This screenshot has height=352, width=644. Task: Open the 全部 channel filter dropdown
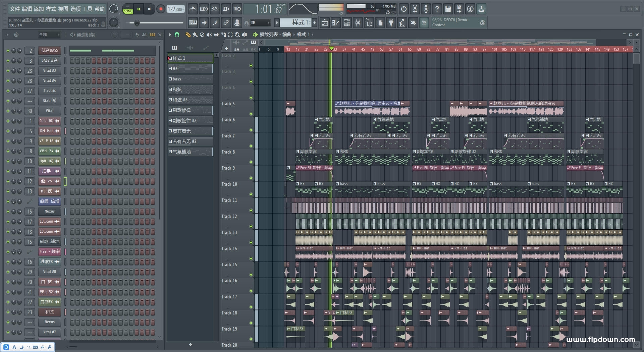pos(49,35)
